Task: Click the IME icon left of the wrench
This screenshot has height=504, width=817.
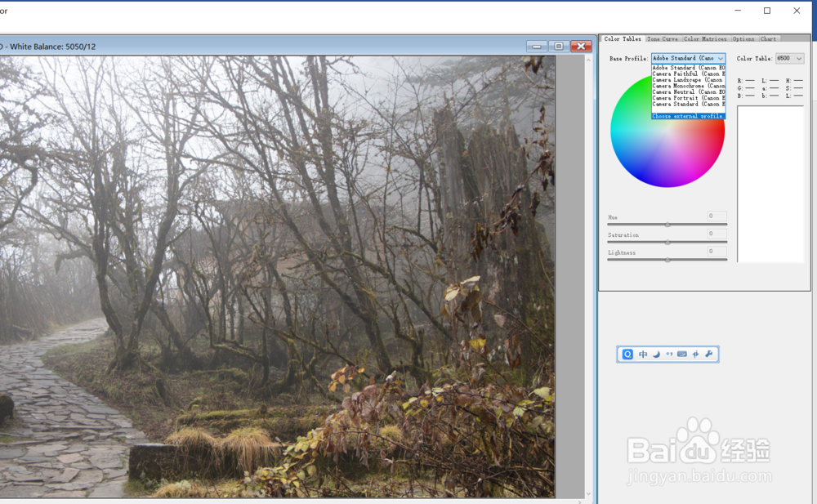Action: click(695, 355)
